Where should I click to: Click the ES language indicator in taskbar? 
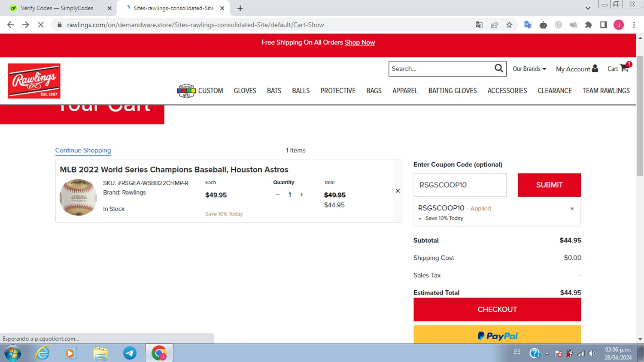tap(517, 352)
